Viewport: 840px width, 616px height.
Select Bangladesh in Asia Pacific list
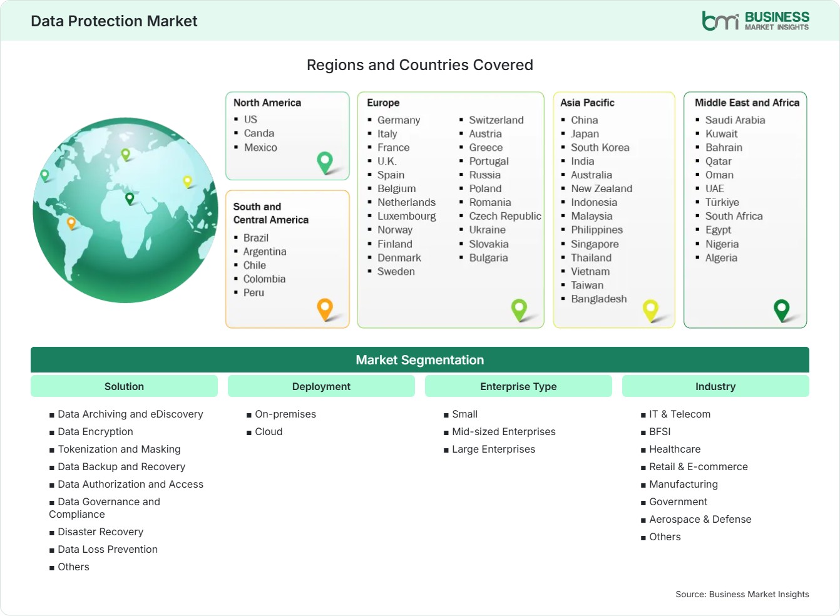[x=599, y=299]
